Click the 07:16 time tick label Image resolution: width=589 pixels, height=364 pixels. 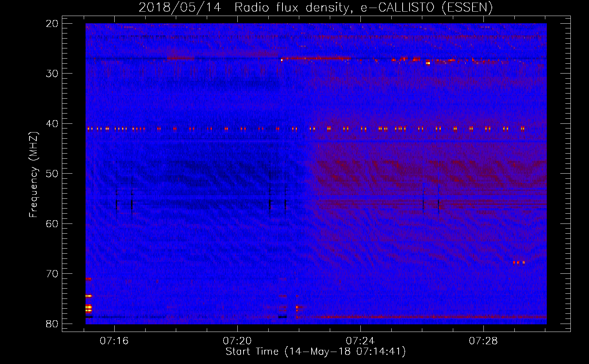coord(114,341)
